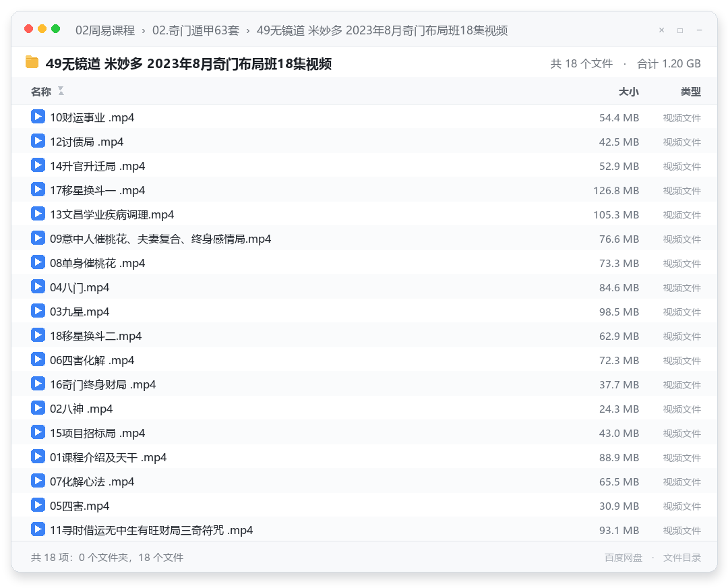Click video icon of 12讨债局 .mp4
Viewport: 728px width, 588px height.
[x=38, y=141]
